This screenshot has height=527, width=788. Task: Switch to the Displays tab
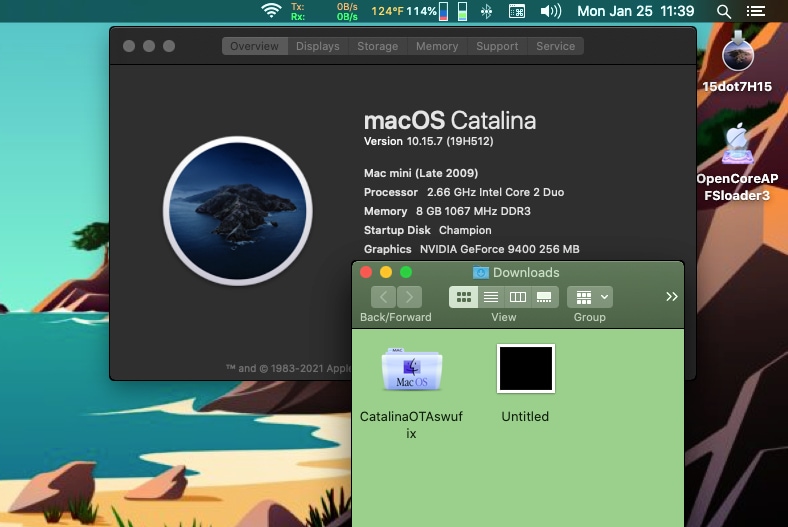[318, 46]
